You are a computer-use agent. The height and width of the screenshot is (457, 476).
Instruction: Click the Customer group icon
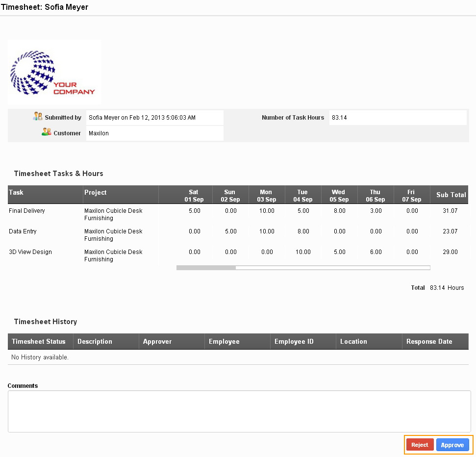click(46, 131)
